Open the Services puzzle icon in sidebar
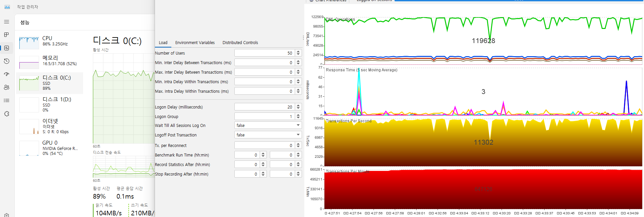The image size is (644, 217). pyautogui.click(x=7, y=114)
